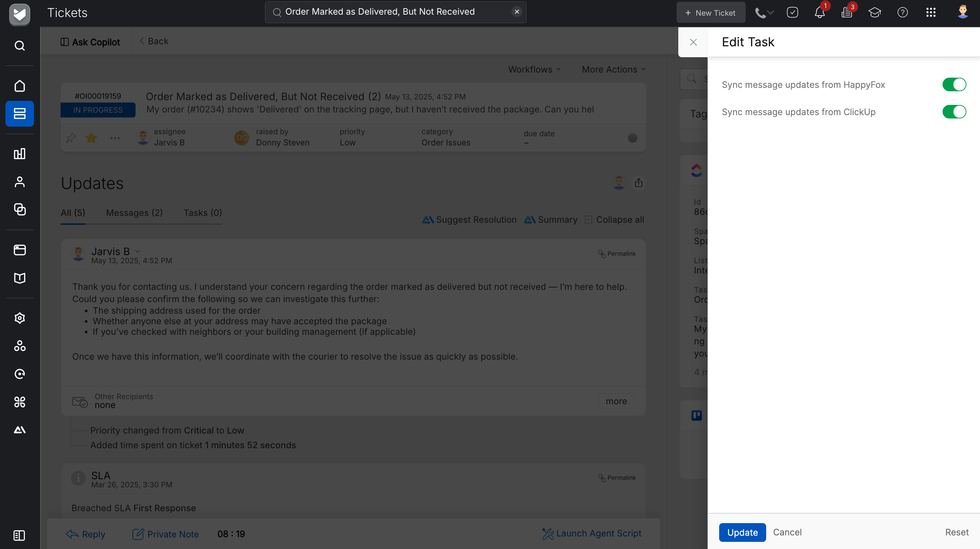Open pending approvals checkbox icon in header

point(792,13)
